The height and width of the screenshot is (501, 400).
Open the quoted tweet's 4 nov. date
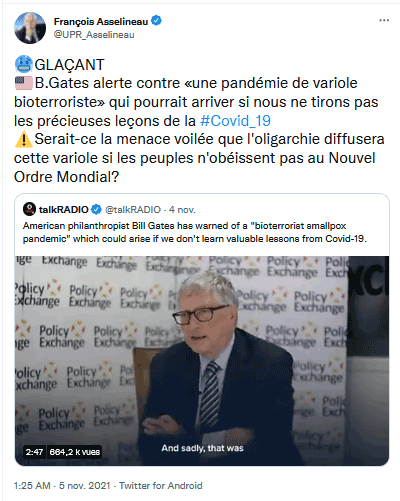click(x=182, y=209)
